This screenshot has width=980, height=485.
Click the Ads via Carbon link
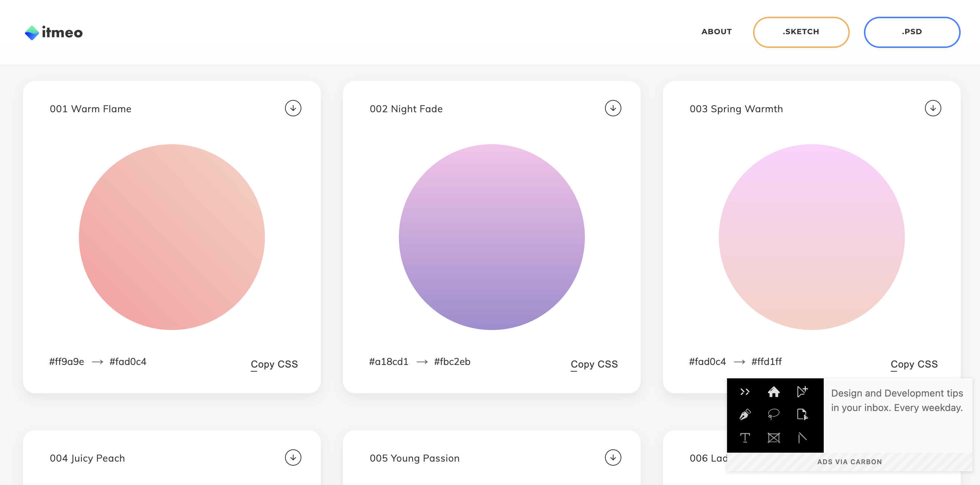pos(849,462)
